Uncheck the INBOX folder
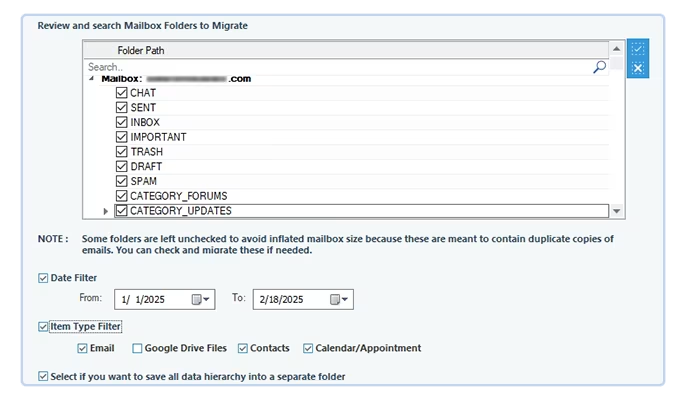This screenshot has height=400, width=685. [x=122, y=122]
